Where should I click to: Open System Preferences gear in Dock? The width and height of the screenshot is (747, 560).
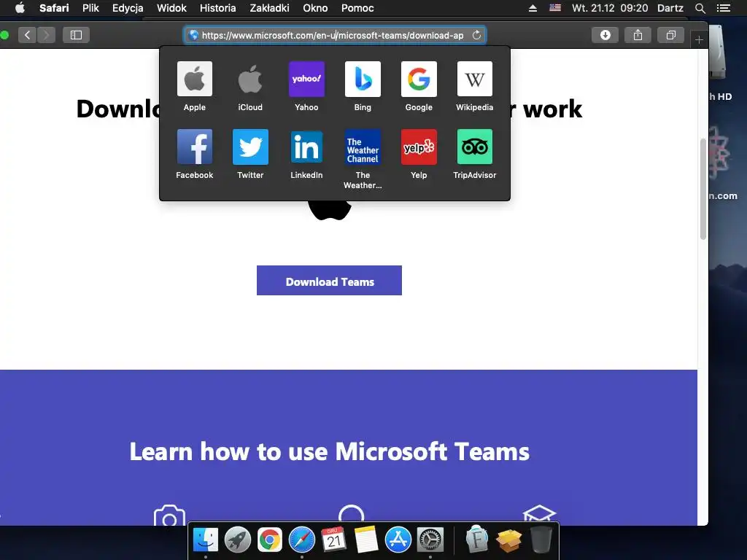point(430,540)
